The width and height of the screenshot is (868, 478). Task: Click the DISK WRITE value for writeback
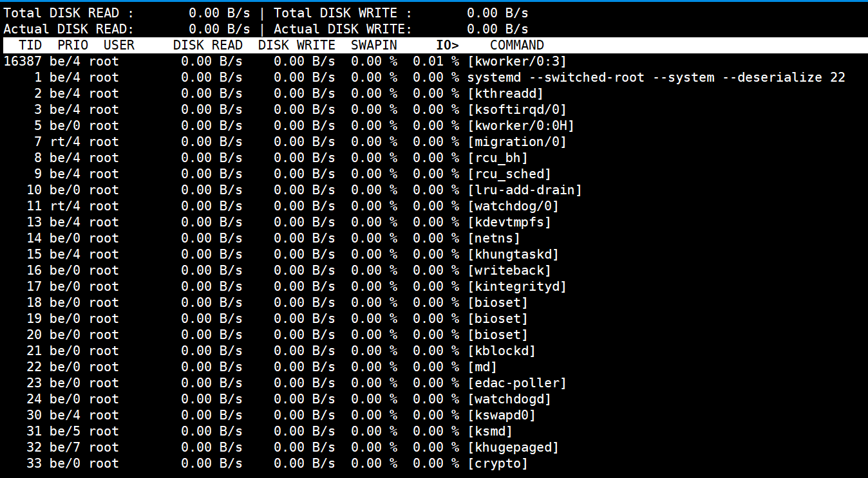305,270
